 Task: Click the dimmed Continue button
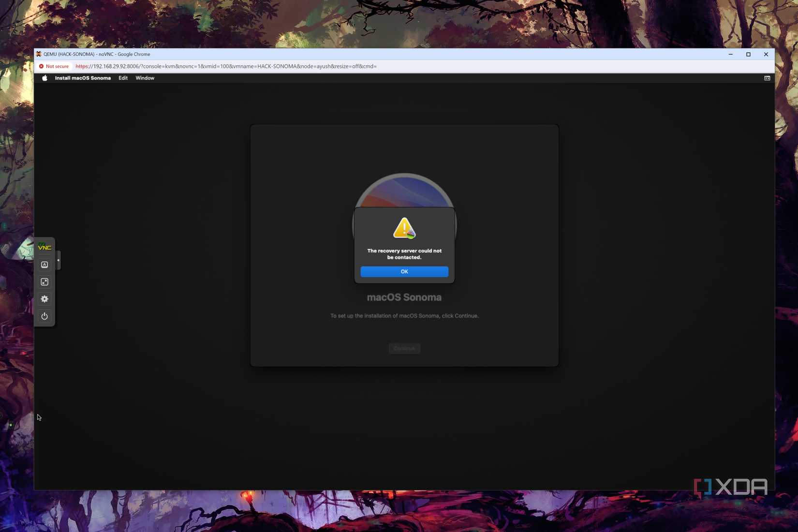[x=404, y=348]
